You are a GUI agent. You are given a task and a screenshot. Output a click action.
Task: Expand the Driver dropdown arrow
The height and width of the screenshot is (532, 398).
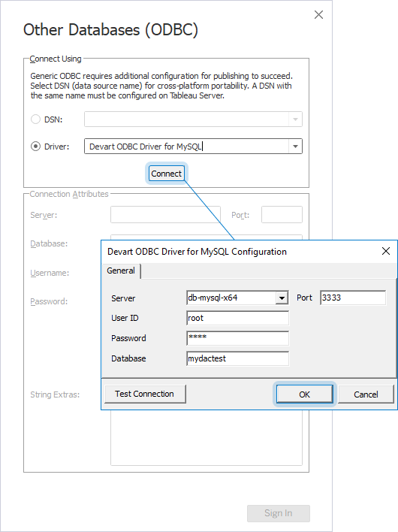click(x=295, y=147)
